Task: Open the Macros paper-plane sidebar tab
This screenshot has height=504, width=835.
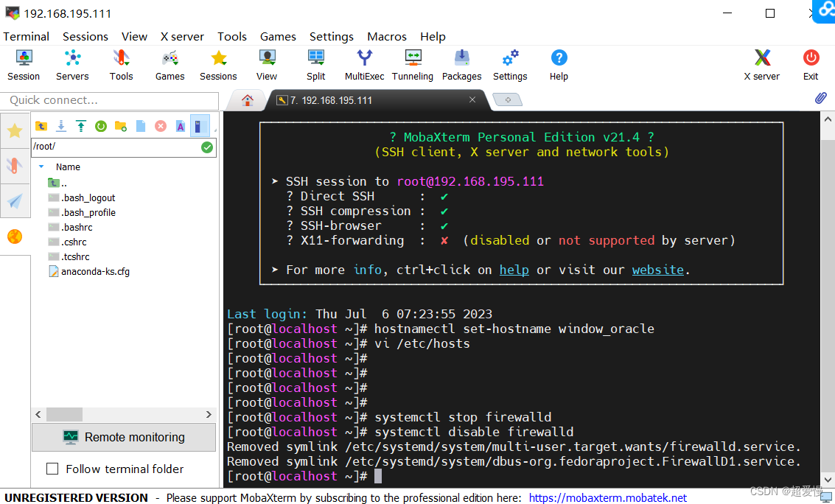Action: click(15, 200)
